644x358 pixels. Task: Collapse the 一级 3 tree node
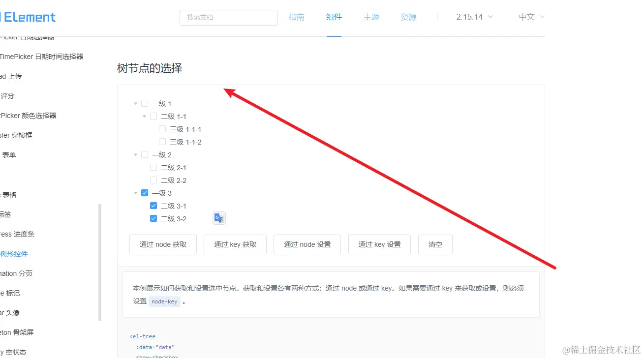point(135,193)
